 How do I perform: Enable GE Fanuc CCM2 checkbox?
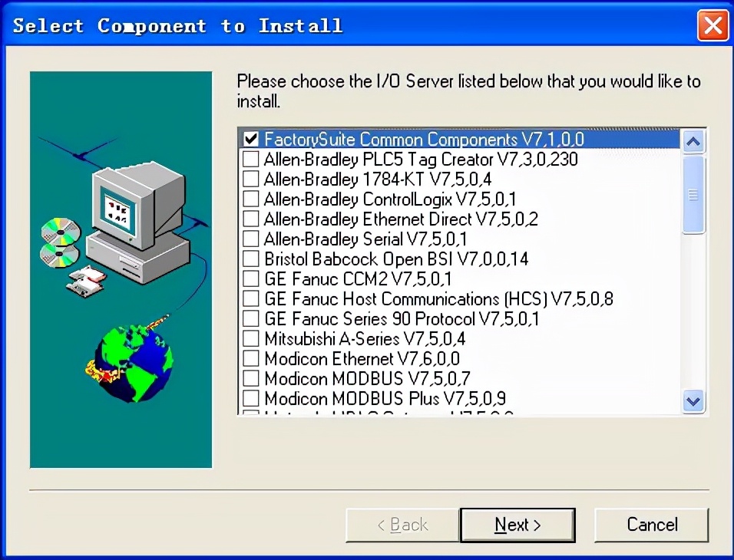pyautogui.click(x=251, y=278)
